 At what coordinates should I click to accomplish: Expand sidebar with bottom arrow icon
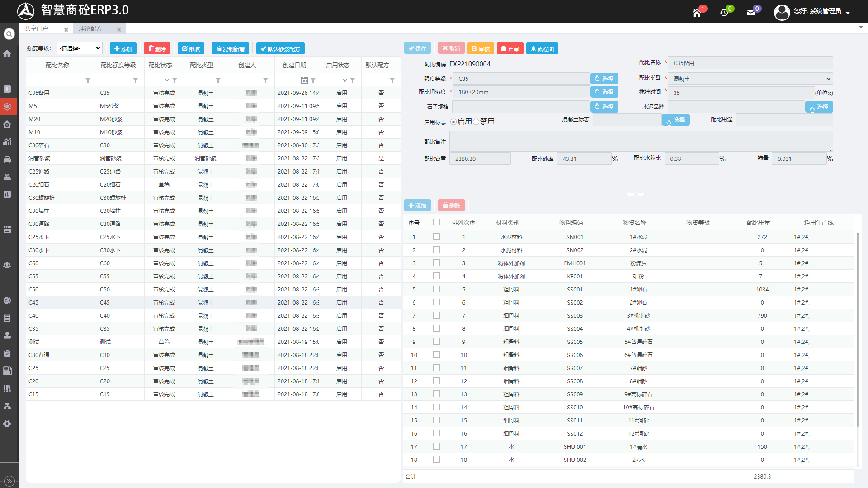click(x=9, y=481)
